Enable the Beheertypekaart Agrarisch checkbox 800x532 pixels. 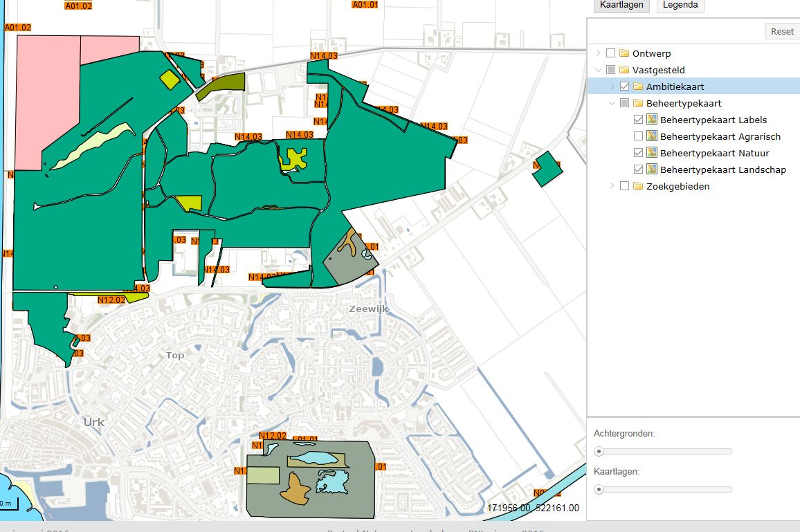(638, 136)
